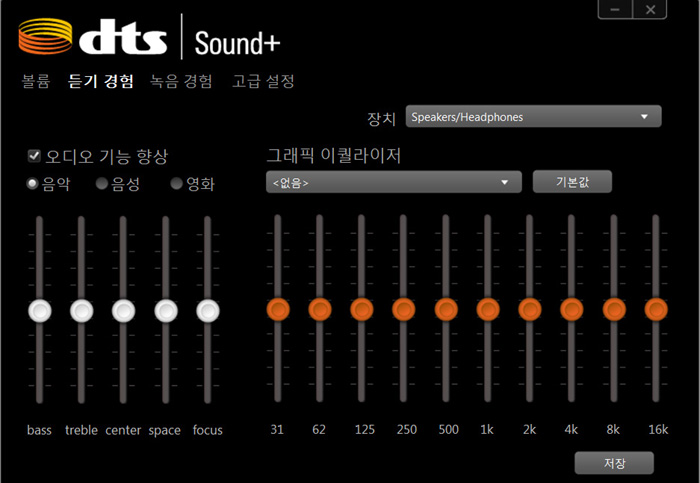Click the 1k frequency label
The height and width of the screenshot is (483, 700).
click(x=487, y=429)
